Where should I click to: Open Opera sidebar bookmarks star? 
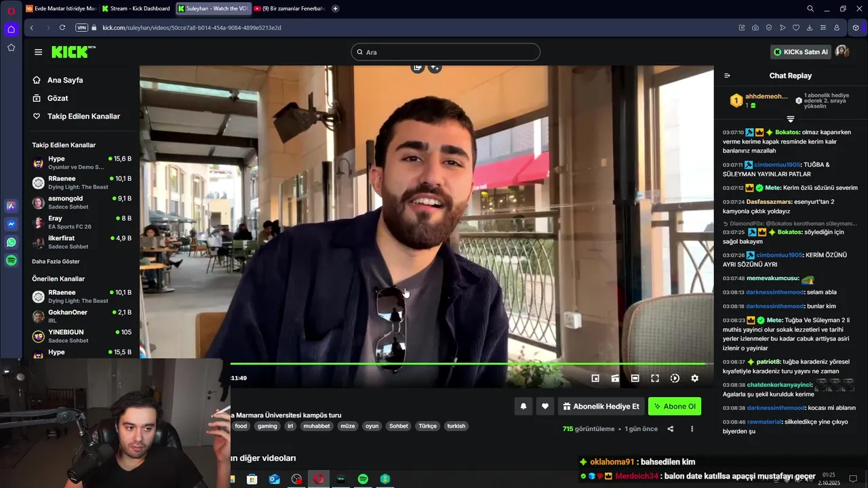[12, 47]
